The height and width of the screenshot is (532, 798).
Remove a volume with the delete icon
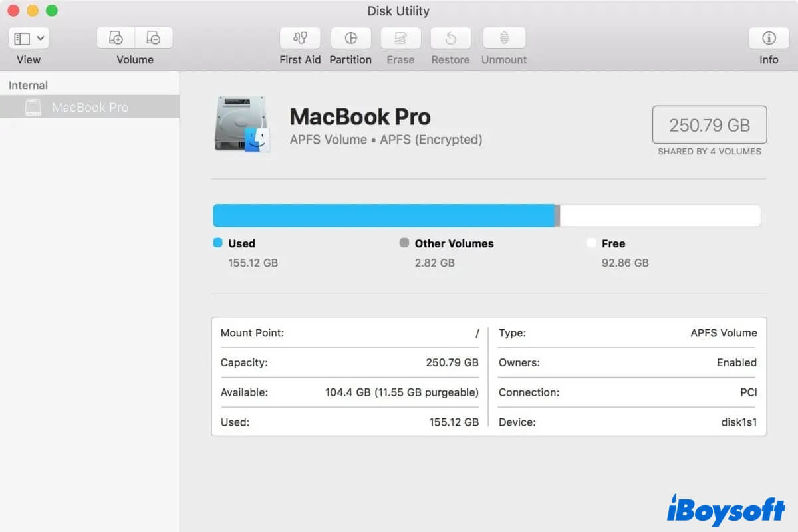click(x=154, y=38)
